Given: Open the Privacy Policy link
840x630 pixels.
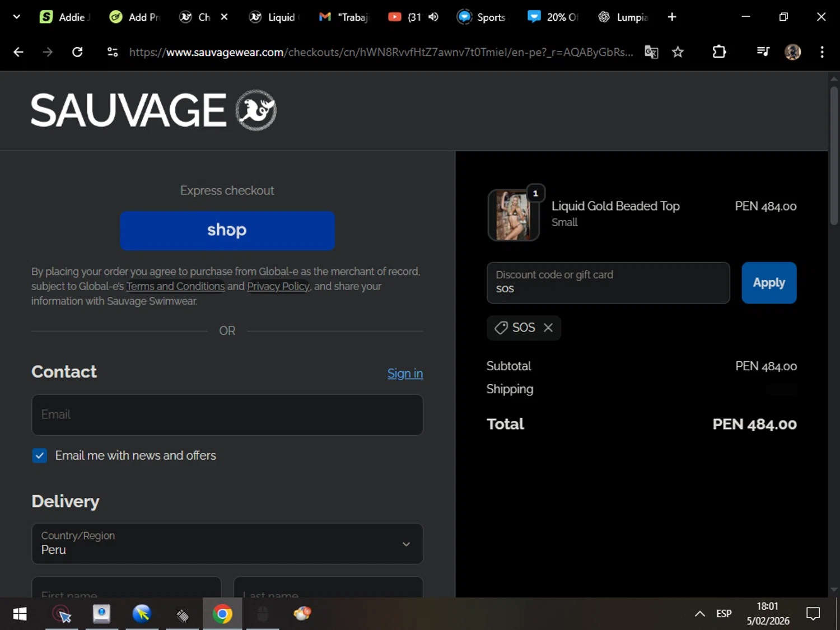Looking at the screenshot, I should click(x=278, y=286).
